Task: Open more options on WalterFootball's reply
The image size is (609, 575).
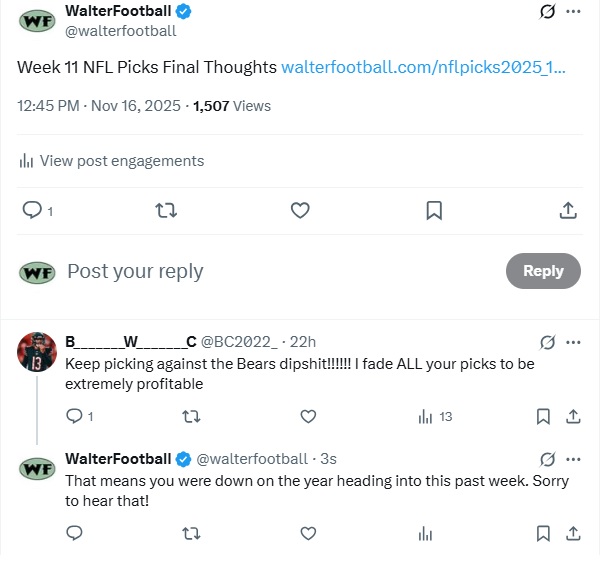Action: [x=573, y=459]
